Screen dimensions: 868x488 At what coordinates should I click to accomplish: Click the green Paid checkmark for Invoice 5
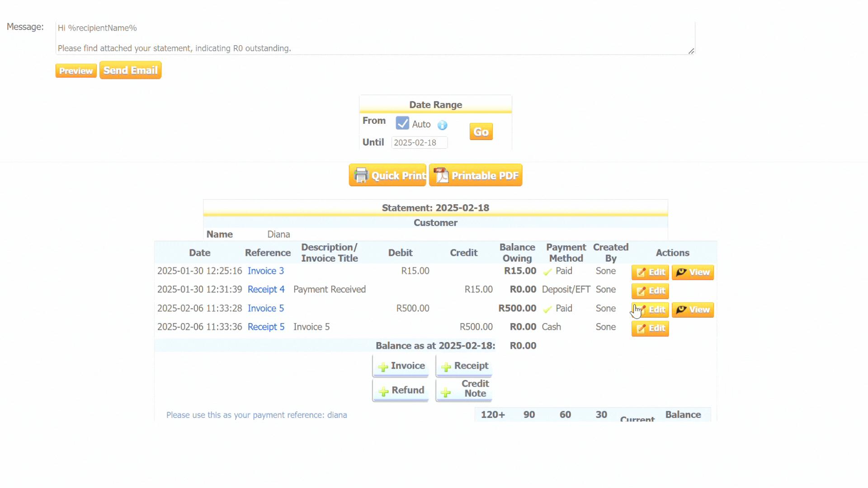click(547, 310)
